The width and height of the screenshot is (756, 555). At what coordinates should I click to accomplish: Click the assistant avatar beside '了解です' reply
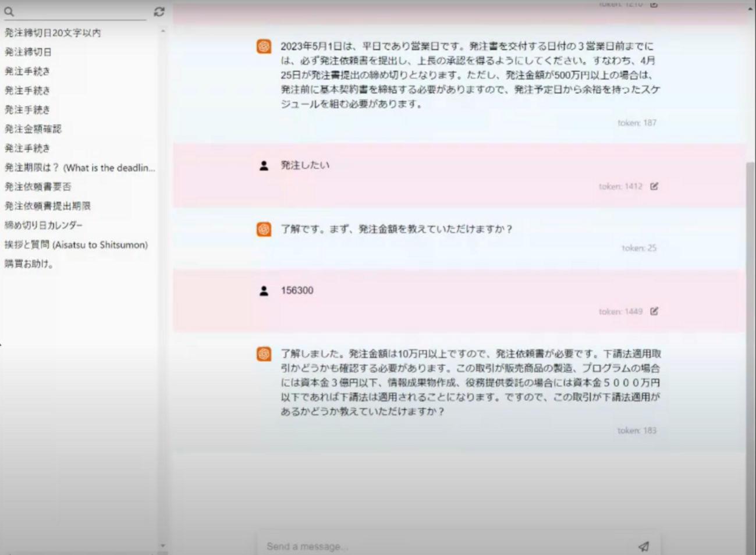point(264,229)
